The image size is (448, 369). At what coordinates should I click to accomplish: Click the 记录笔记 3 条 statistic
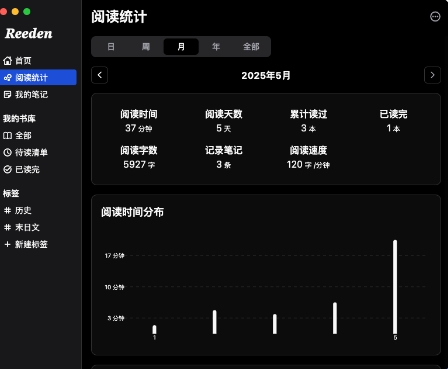[x=224, y=157]
